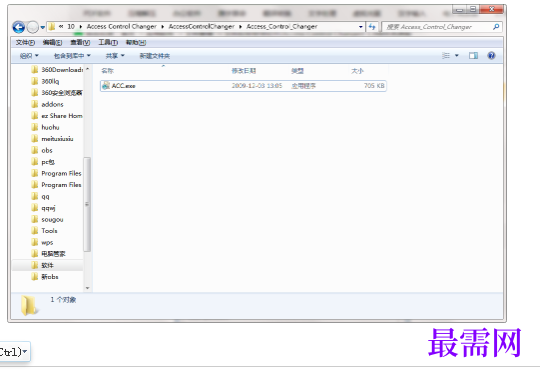This screenshot has width=540, height=374.
Task: Toggle the preview pane icon
Action: pyautogui.click(x=474, y=55)
